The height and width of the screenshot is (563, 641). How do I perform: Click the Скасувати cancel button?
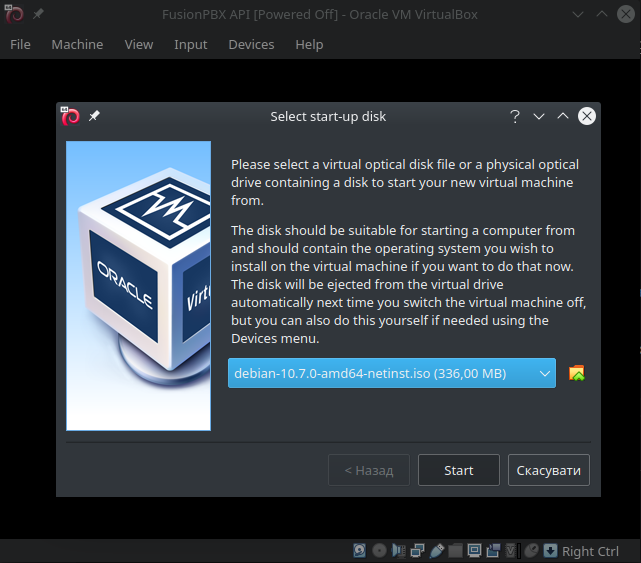[x=549, y=470]
